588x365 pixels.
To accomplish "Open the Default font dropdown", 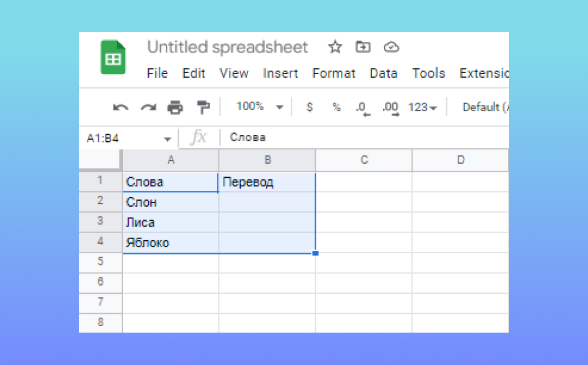I will [485, 107].
